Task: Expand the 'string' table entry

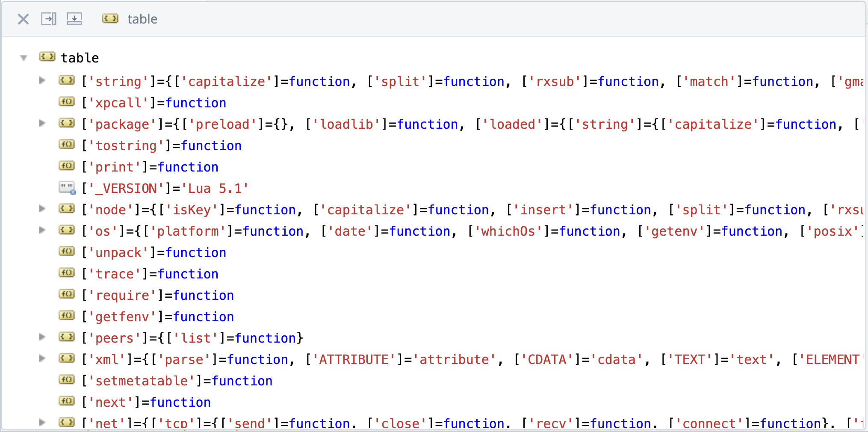Action: pyautogui.click(x=42, y=80)
